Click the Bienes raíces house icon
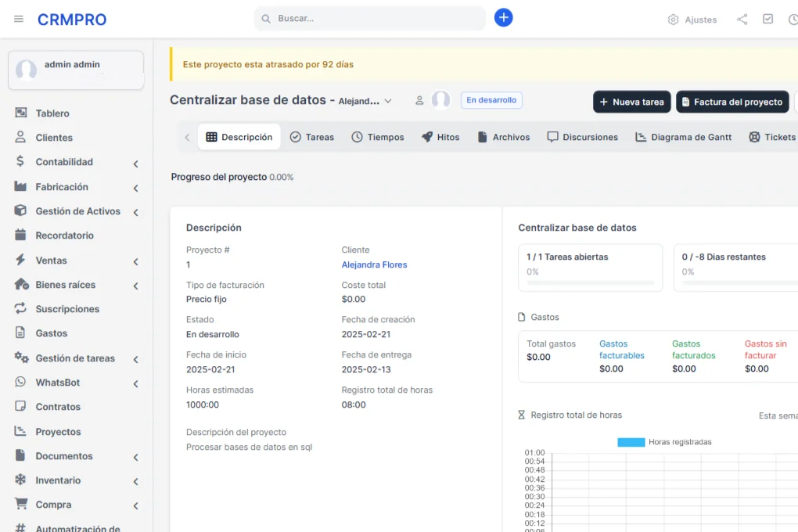Image resolution: width=798 pixels, height=532 pixels. pos(21,284)
